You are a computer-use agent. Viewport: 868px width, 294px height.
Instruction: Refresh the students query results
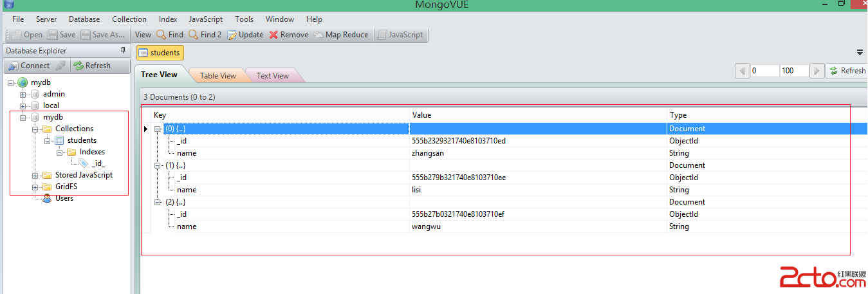pyautogui.click(x=847, y=71)
